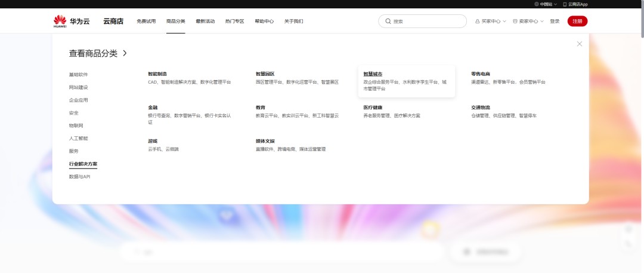The height and width of the screenshot is (273, 644).
Task: Click the arrow next to 查看商品分类
Action: pos(125,53)
